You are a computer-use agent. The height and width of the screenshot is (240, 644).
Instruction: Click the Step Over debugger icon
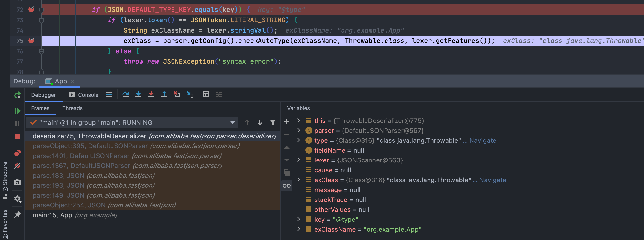pos(125,95)
